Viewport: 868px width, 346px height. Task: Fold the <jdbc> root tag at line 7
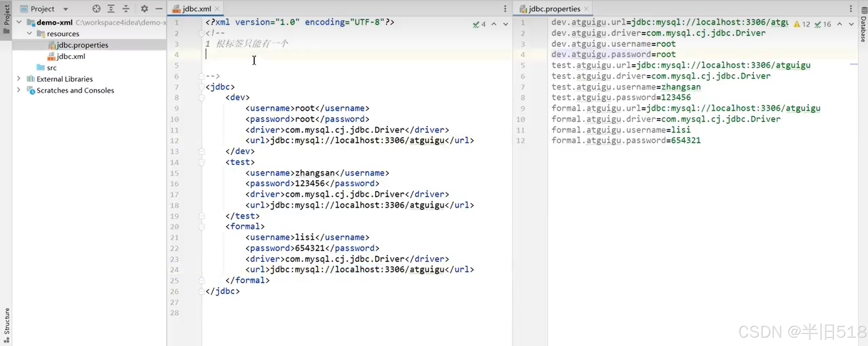point(202,87)
